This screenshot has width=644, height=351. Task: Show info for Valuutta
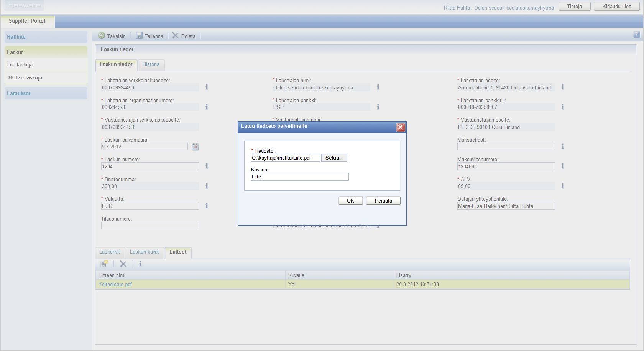click(207, 206)
